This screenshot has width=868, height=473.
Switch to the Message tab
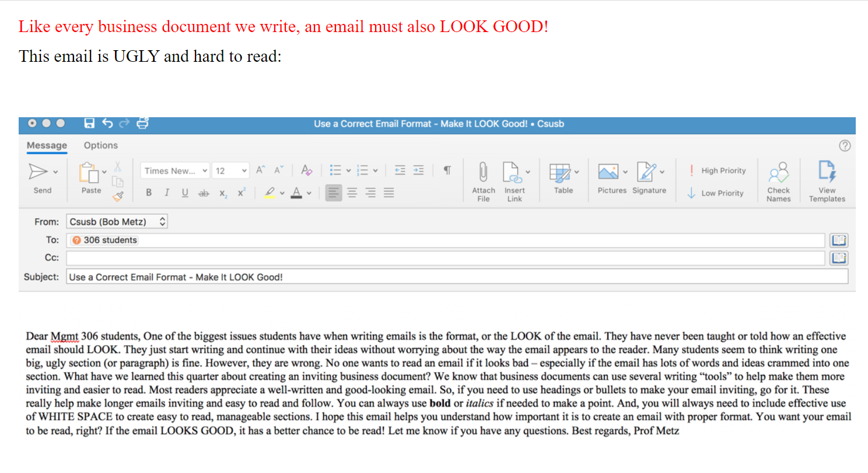click(x=47, y=146)
